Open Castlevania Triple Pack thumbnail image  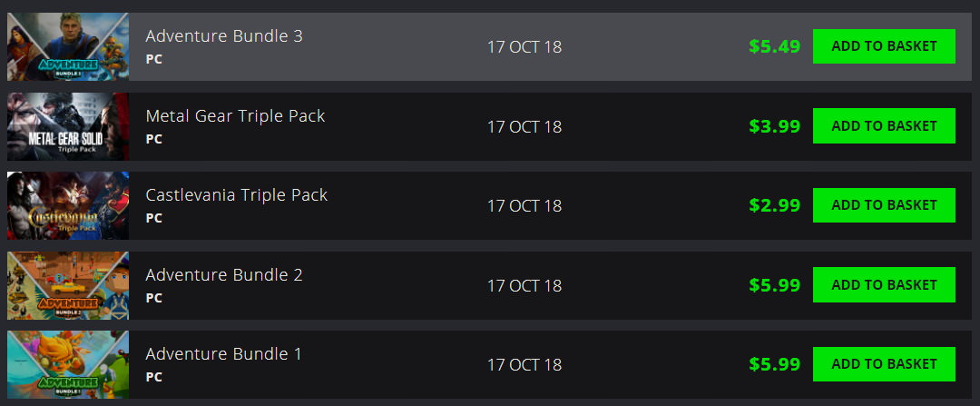(x=68, y=206)
